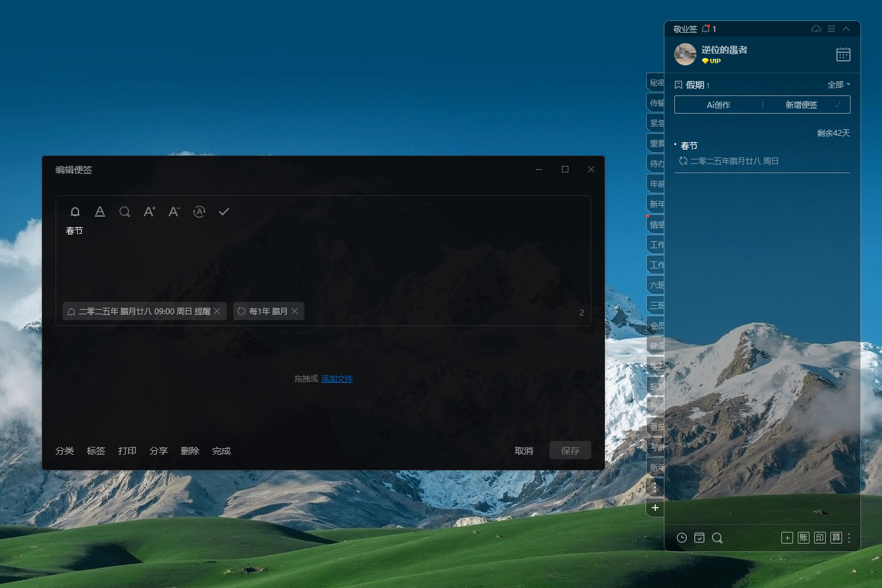882x588 pixels.
Task: Expand the 全部 filter dropdown
Action: click(839, 85)
